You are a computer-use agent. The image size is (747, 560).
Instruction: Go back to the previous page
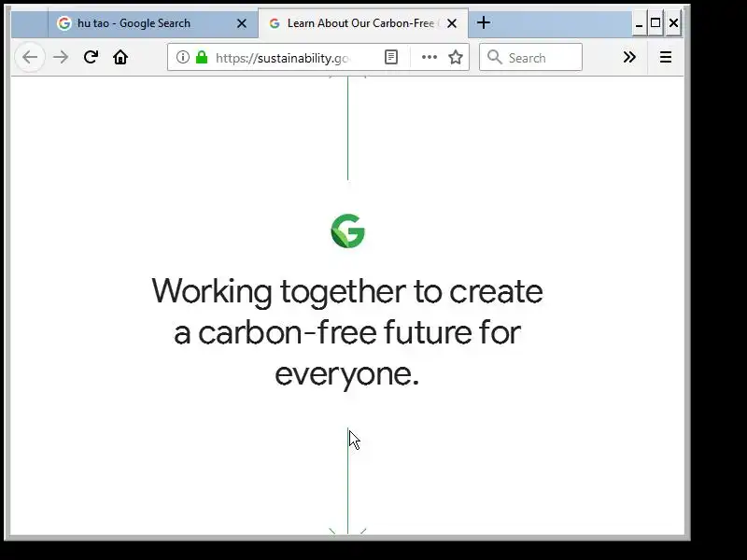click(x=30, y=58)
